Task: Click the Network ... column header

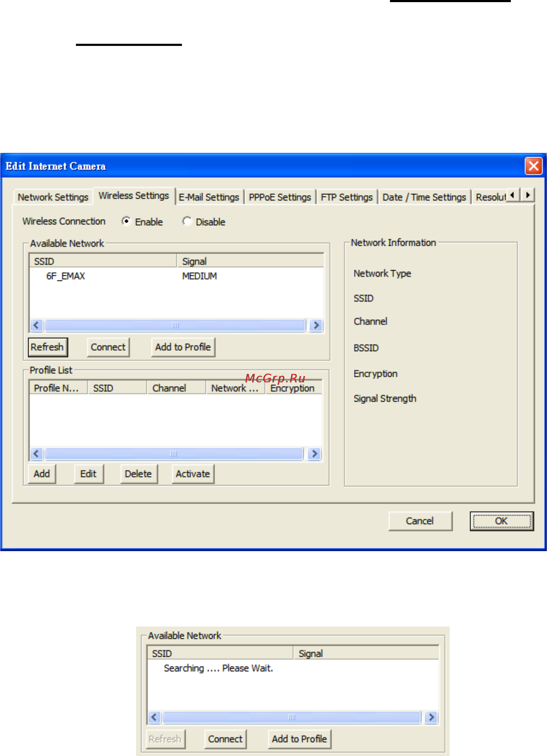Action: point(235,388)
